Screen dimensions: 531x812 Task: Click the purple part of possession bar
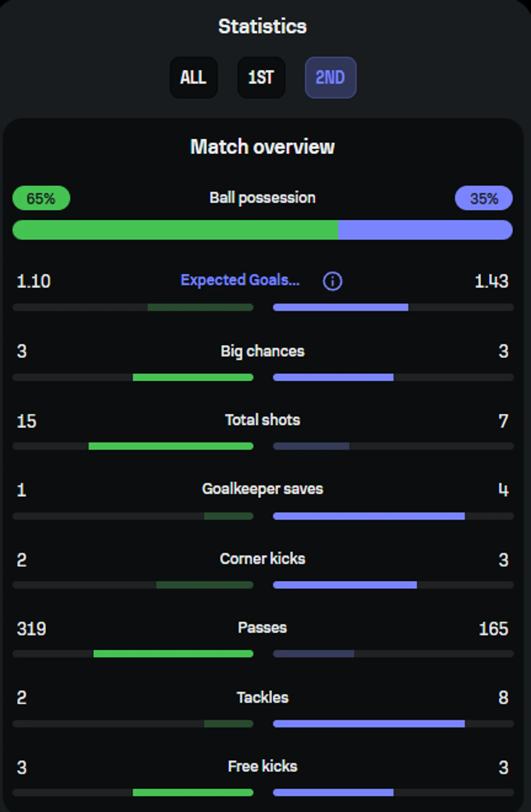point(425,230)
